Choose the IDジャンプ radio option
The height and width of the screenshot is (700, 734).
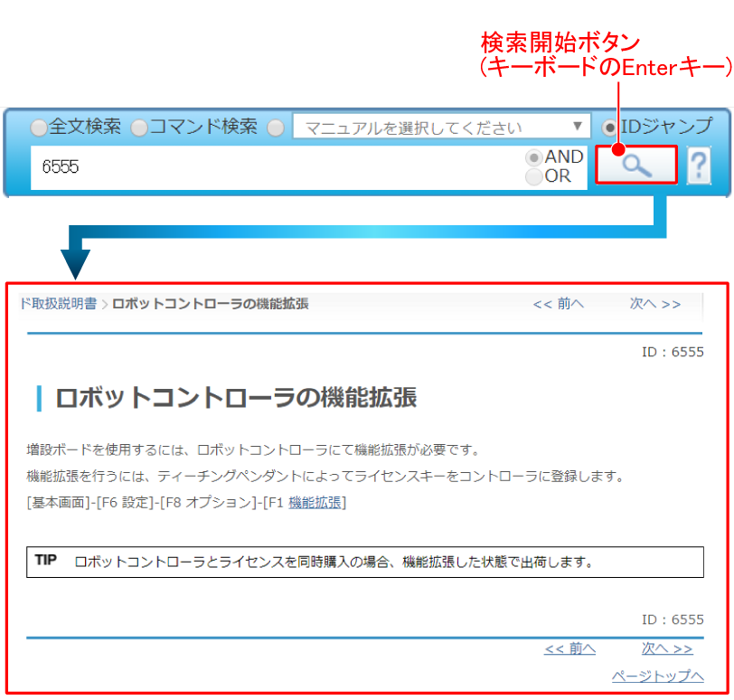tap(611, 128)
